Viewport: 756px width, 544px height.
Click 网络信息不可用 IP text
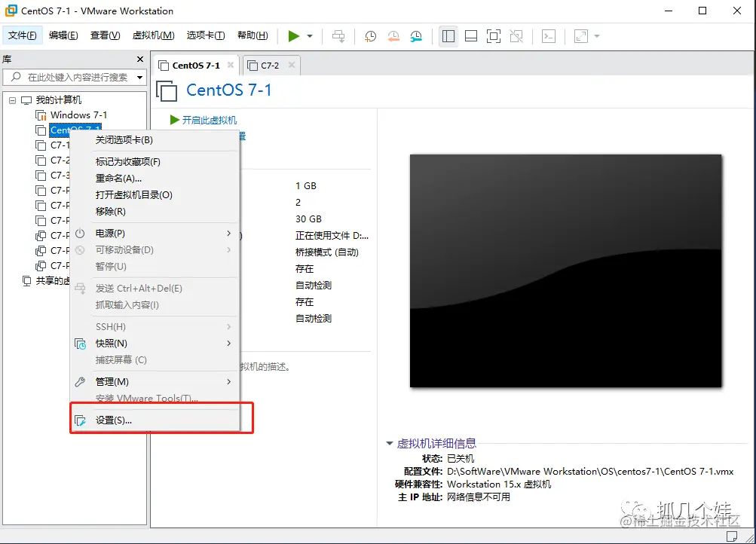(479, 497)
